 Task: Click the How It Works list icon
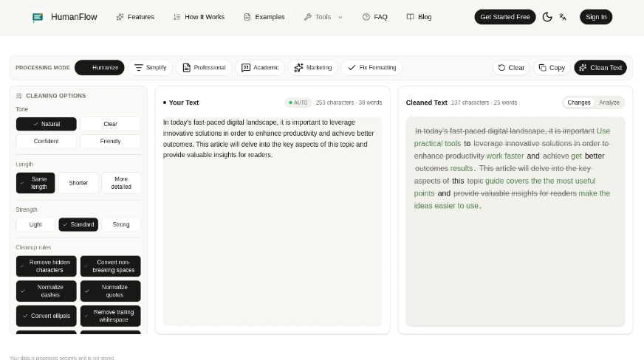(x=177, y=17)
